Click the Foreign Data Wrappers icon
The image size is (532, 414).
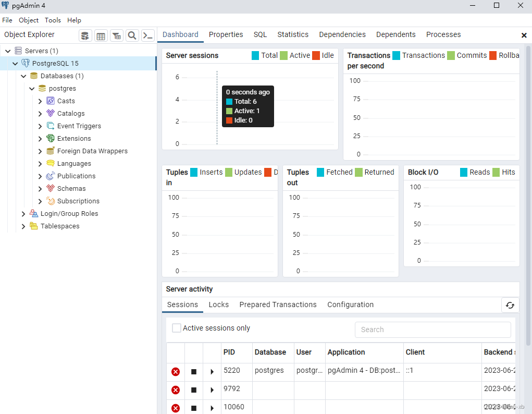pos(50,151)
